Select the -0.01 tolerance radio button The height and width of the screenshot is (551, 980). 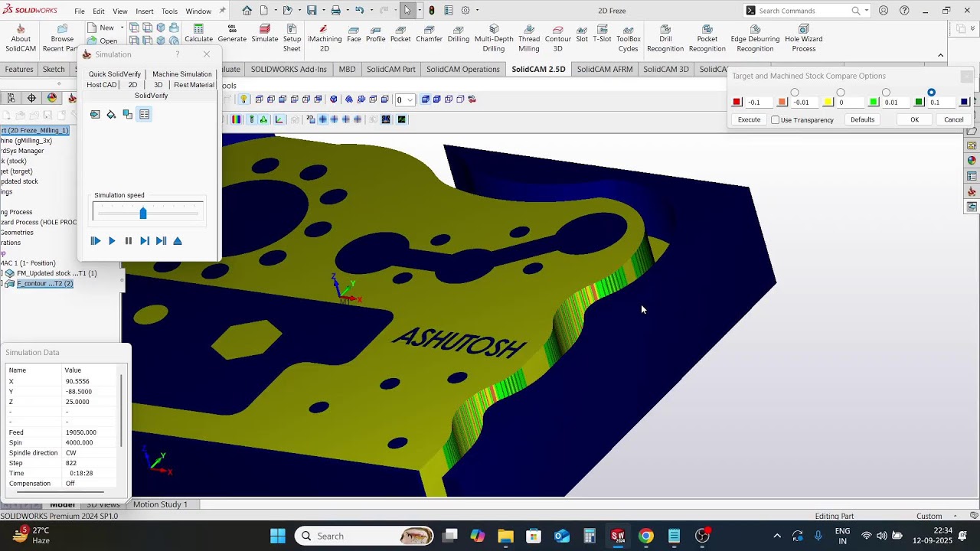click(x=795, y=93)
